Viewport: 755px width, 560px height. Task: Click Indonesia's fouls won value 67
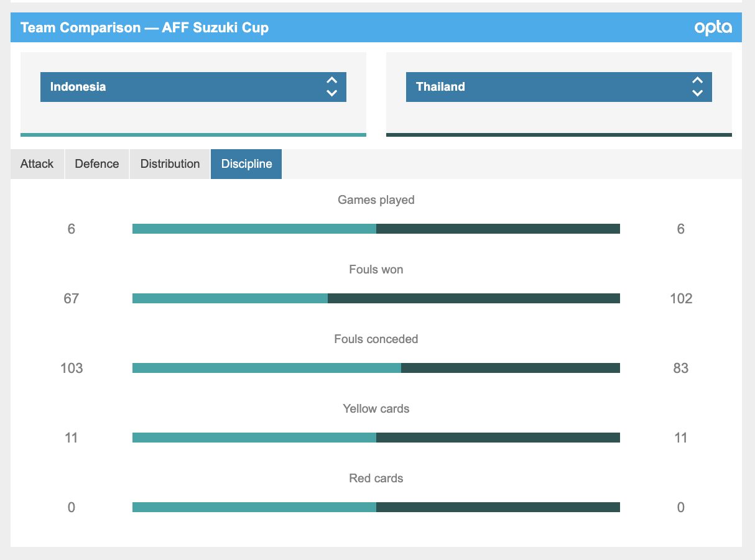click(x=72, y=298)
